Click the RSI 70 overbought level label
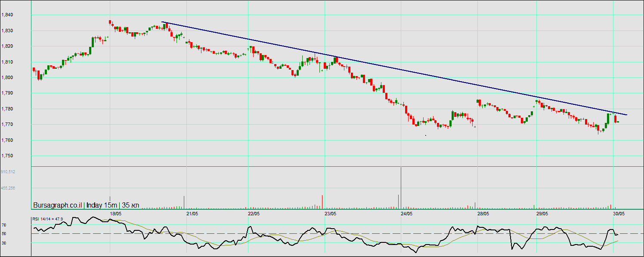 click(x=3, y=225)
